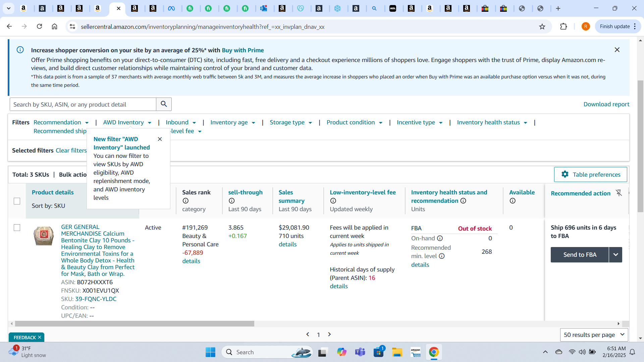Image resolution: width=644 pixels, height=362 pixels.
Task: Click the Recommended min. level info icon
Action: pos(442,256)
